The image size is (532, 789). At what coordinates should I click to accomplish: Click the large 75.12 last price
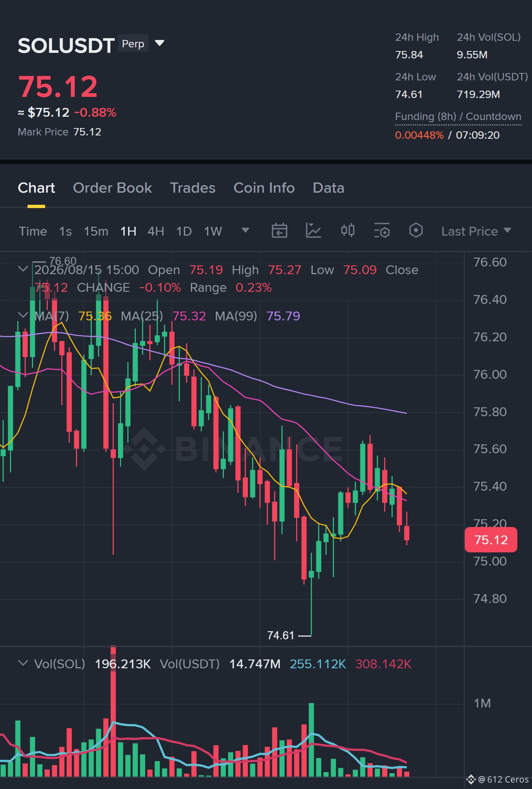(x=58, y=87)
